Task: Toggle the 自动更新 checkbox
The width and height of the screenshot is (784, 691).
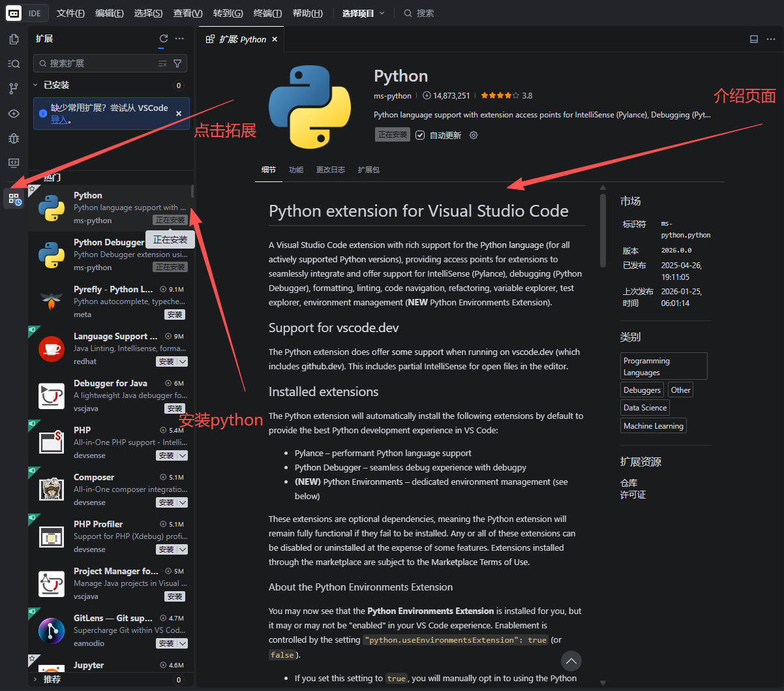Action: (x=420, y=135)
